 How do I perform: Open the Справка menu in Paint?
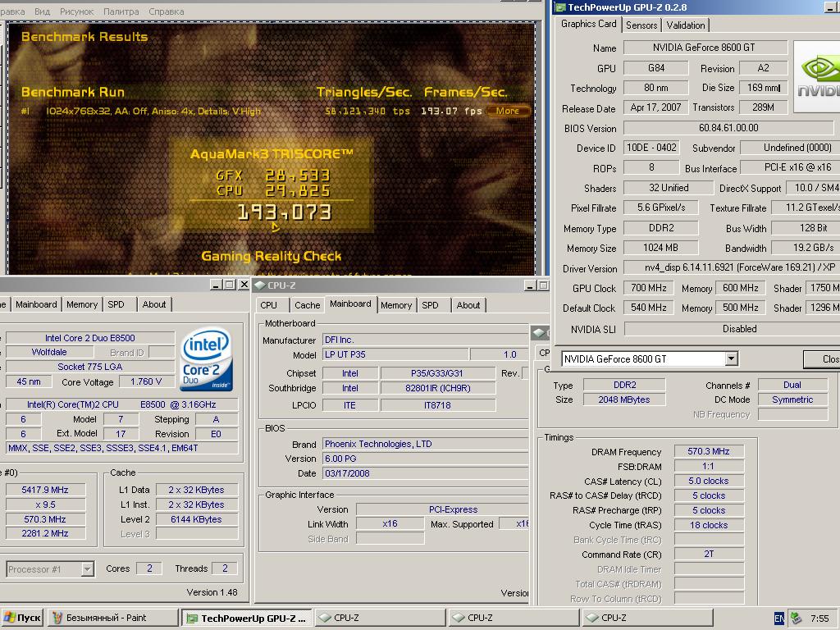point(167,11)
